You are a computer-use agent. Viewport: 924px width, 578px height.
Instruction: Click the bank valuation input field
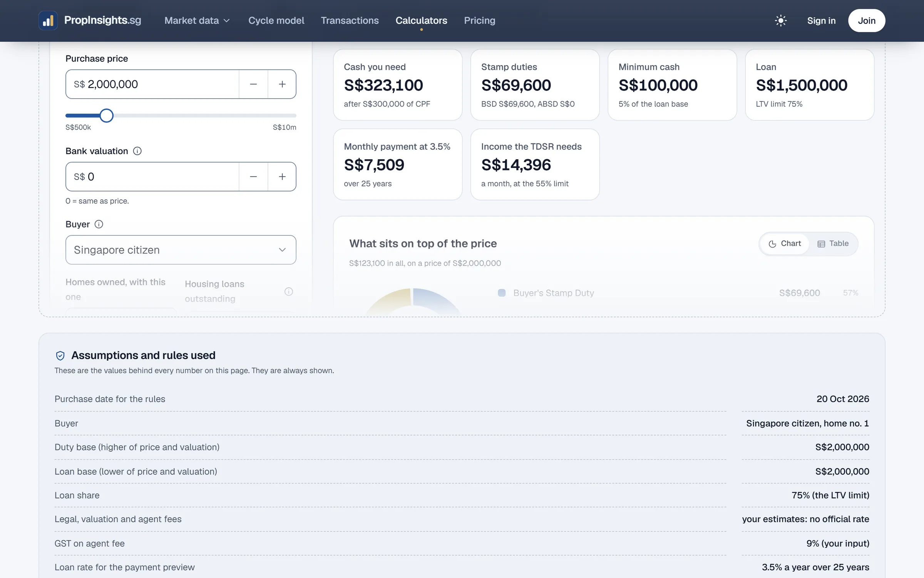tap(152, 176)
